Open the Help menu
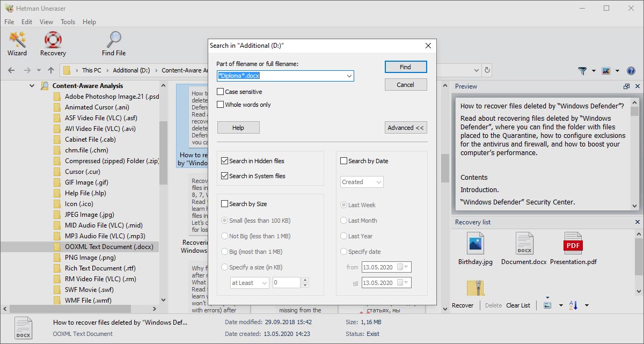This screenshot has width=644, height=344. point(90,22)
